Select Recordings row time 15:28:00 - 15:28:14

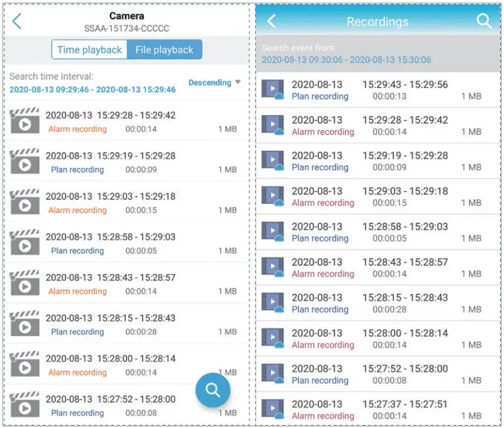405,333
